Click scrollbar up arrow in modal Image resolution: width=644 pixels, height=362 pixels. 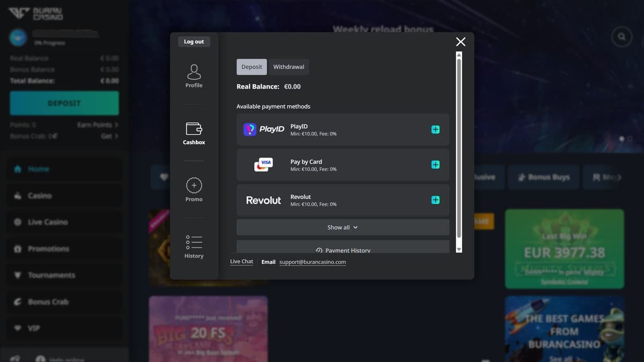coord(459,55)
